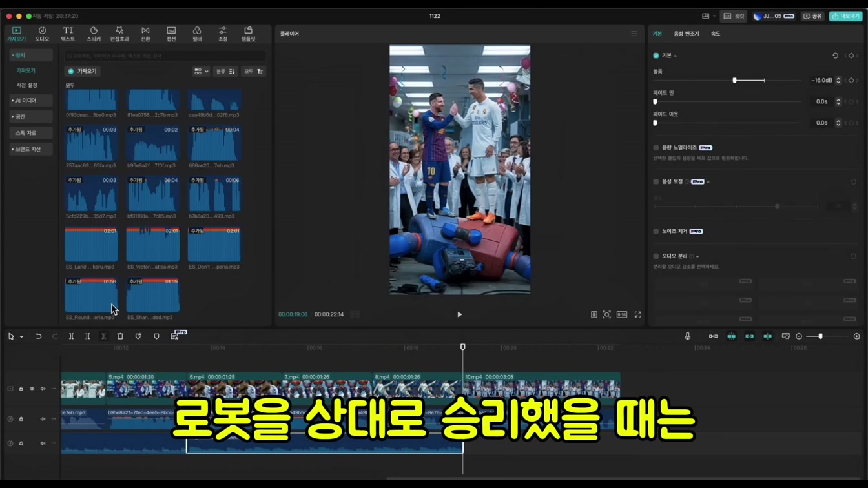The width and height of the screenshot is (868, 488).
Task: Open the 텍스트 (text) tab
Action: (x=68, y=34)
